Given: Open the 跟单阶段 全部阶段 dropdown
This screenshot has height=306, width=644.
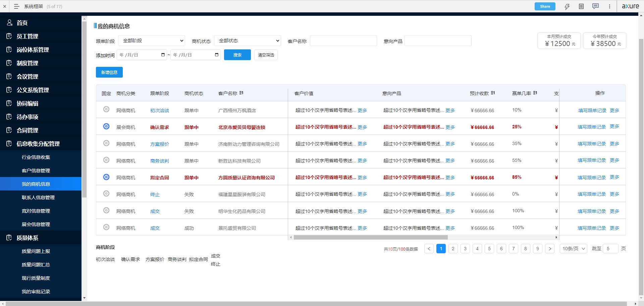Looking at the screenshot, I should pyautogui.click(x=152, y=41).
